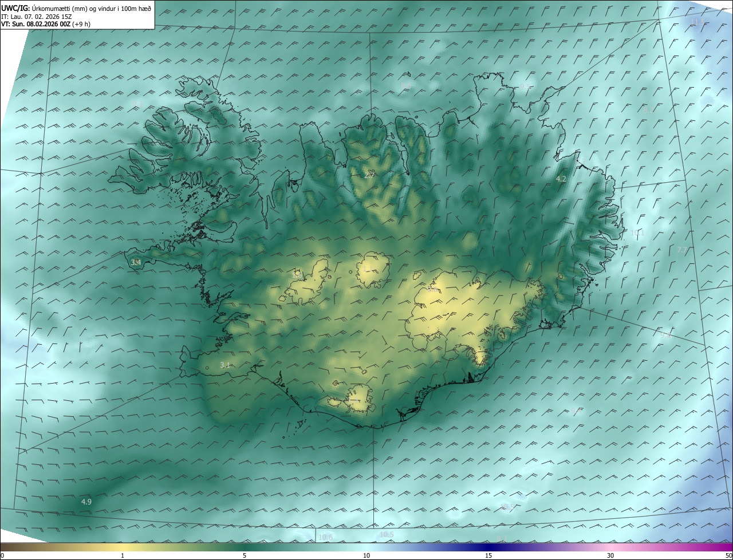Click the valid time line 'VT: Sun. 08.02.2026 00Z (+9 h)'
Image resolution: width=733 pixels, height=560 pixels.
pos(46,24)
